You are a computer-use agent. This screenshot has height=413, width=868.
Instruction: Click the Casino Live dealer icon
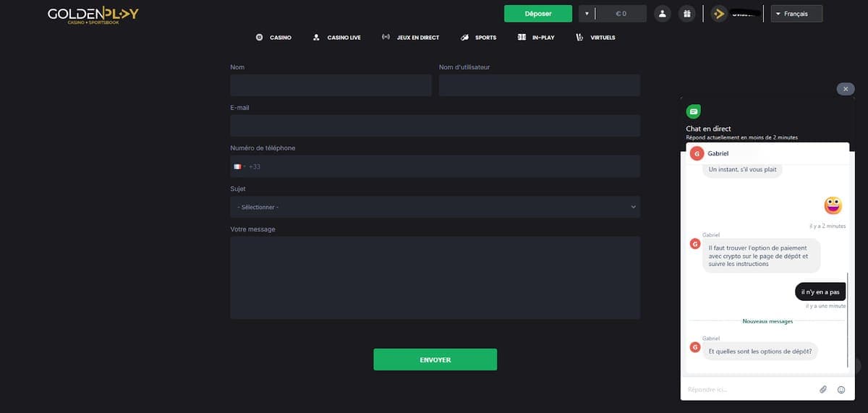click(x=316, y=38)
